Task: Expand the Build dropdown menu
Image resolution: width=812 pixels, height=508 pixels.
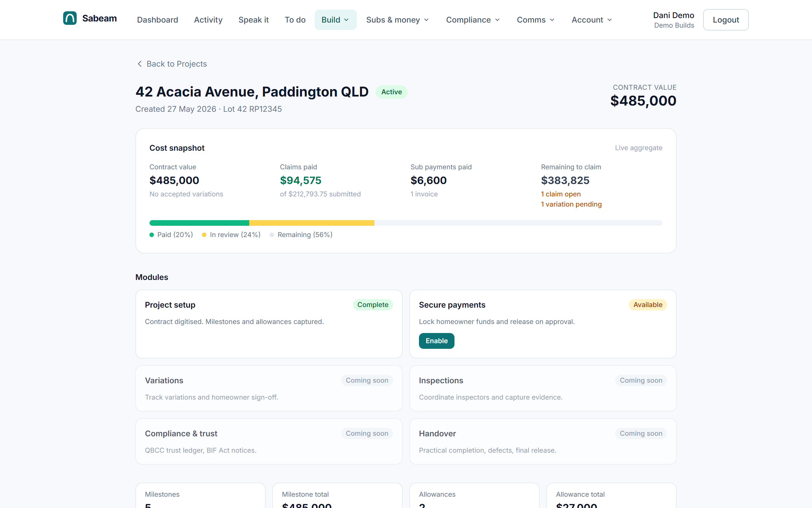Action: [336, 20]
